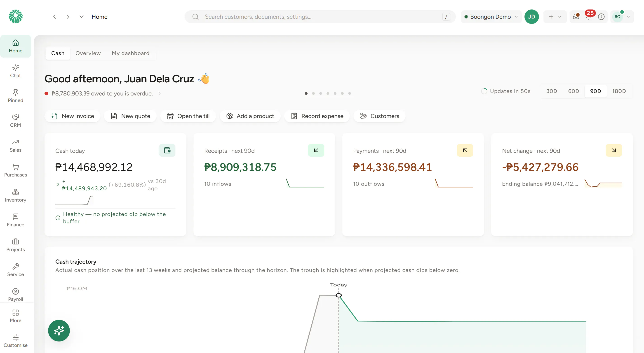This screenshot has width=644, height=353.
Task: Navigate back with left arrow
Action: [x=54, y=17]
